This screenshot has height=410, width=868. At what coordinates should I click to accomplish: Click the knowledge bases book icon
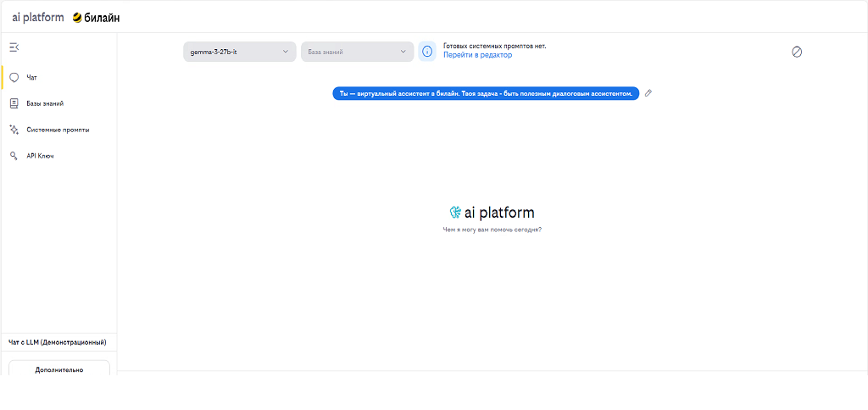[x=14, y=103]
